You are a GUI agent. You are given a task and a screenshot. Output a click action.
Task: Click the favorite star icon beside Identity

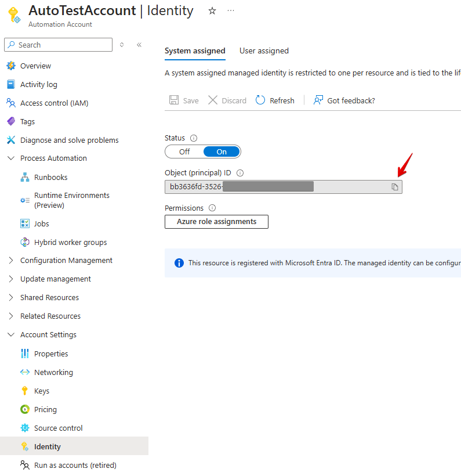(x=212, y=10)
